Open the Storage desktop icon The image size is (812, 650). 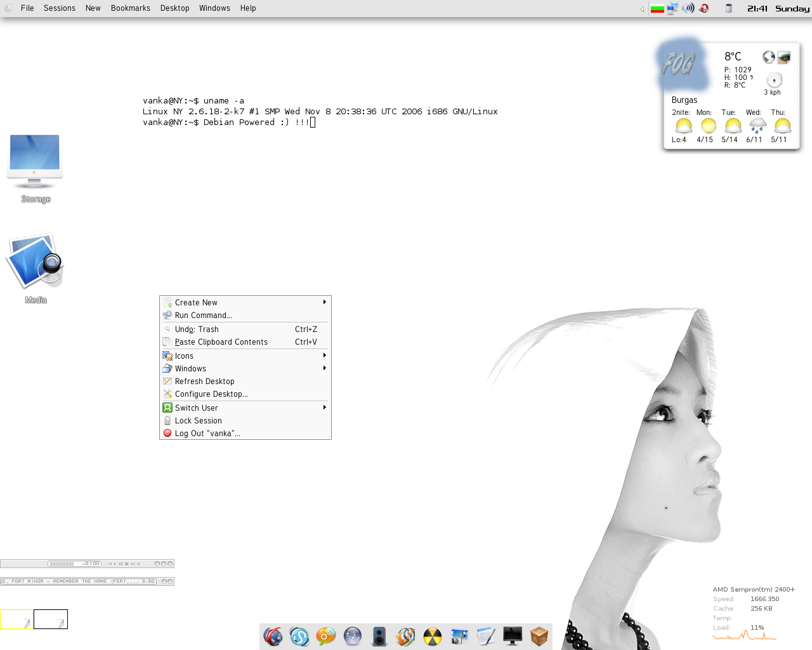coord(35,162)
